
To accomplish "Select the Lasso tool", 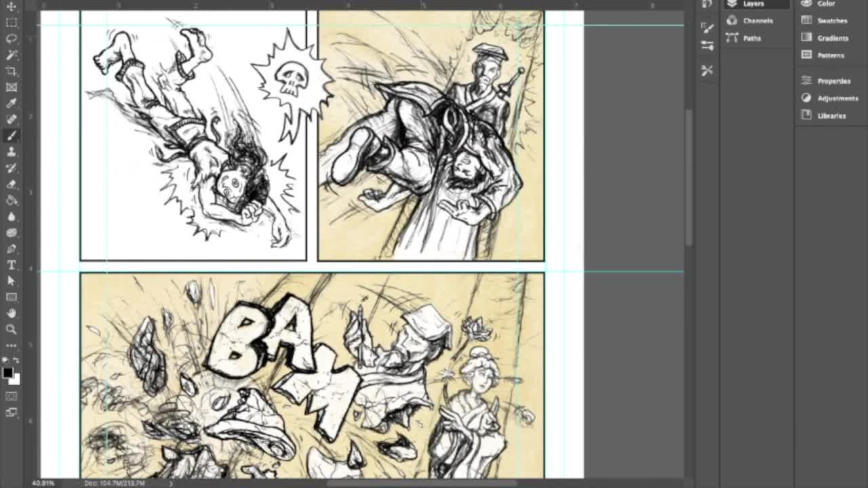I will pos(12,39).
